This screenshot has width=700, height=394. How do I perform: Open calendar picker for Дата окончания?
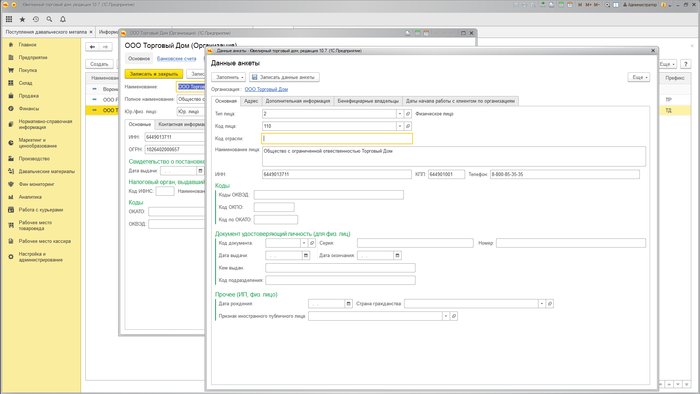397,255
